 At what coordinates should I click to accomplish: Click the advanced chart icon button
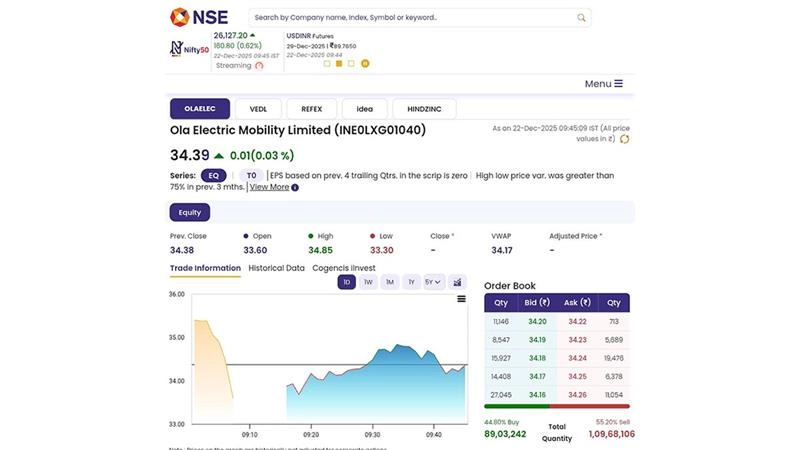[x=457, y=282]
